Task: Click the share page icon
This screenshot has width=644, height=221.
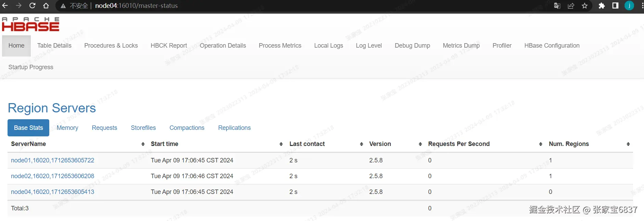Action: [571, 5]
